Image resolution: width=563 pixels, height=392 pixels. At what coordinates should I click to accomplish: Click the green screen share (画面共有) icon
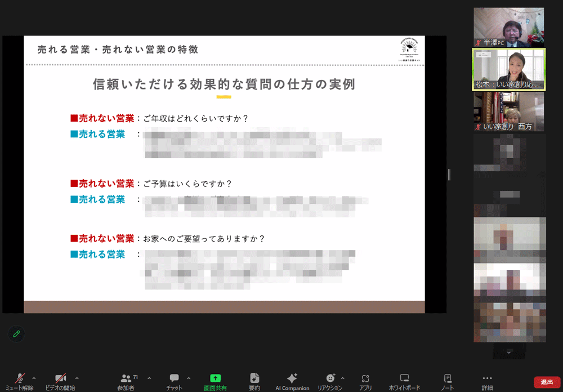pos(215,378)
